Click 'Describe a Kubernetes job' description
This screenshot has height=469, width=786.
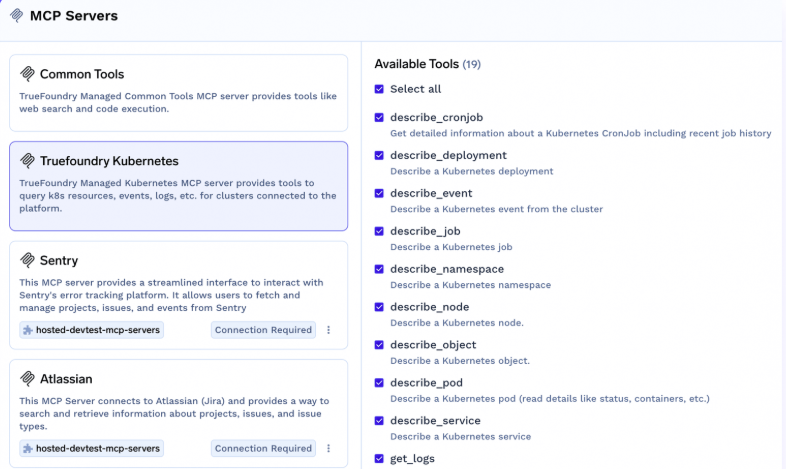(x=451, y=247)
